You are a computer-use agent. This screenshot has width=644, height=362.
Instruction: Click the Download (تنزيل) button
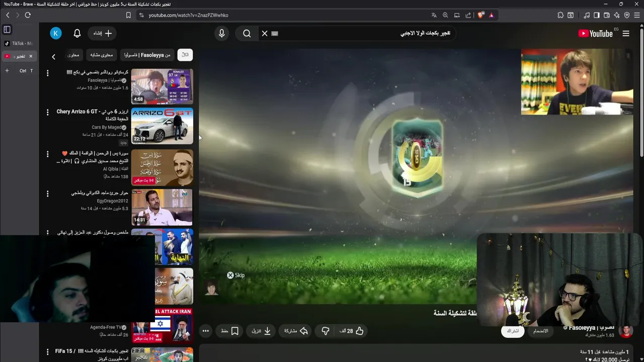tap(262, 331)
